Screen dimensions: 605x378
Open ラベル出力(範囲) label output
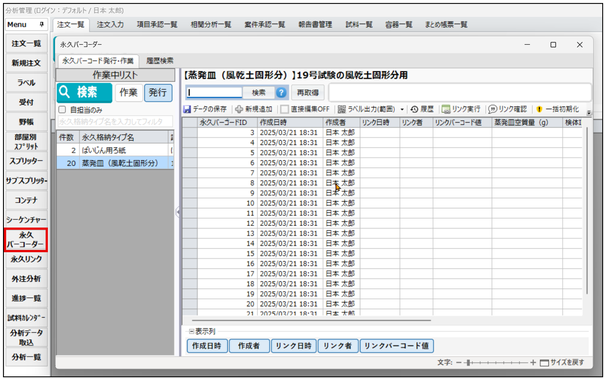(366, 110)
